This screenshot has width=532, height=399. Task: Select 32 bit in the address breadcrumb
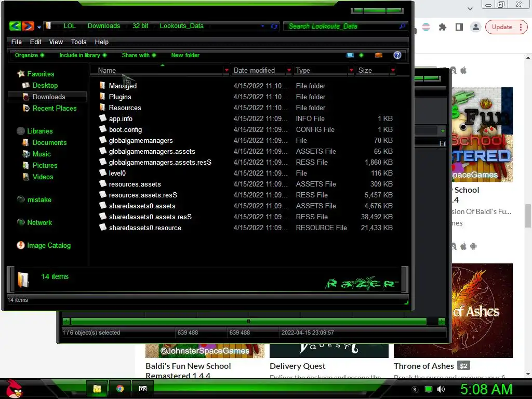tap(140, 26)
